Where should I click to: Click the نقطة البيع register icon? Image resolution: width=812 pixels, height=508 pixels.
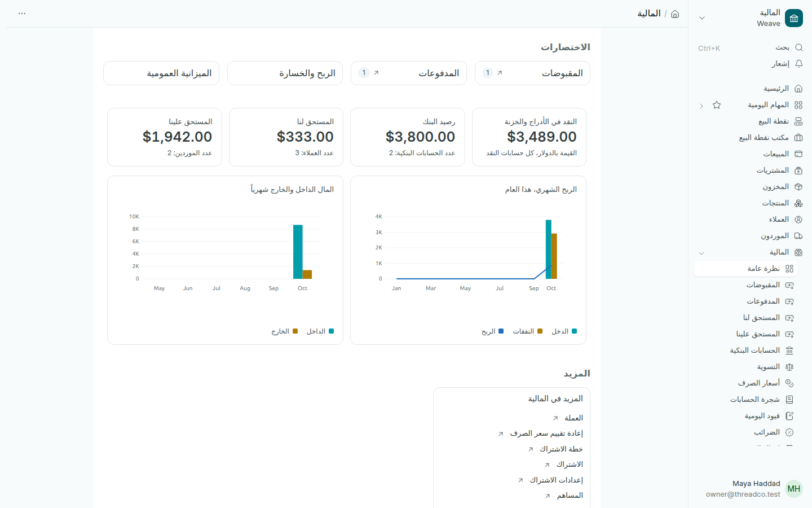pyautogui.click(x=798, y=121)
